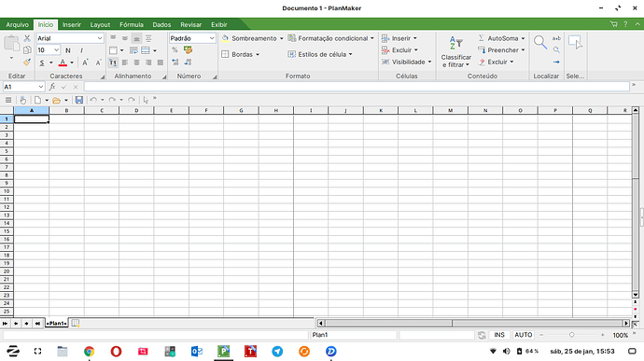Click the Go to blue arrow icon
Viewport: 644px width, 361px height.
click(x=556, y=62)
